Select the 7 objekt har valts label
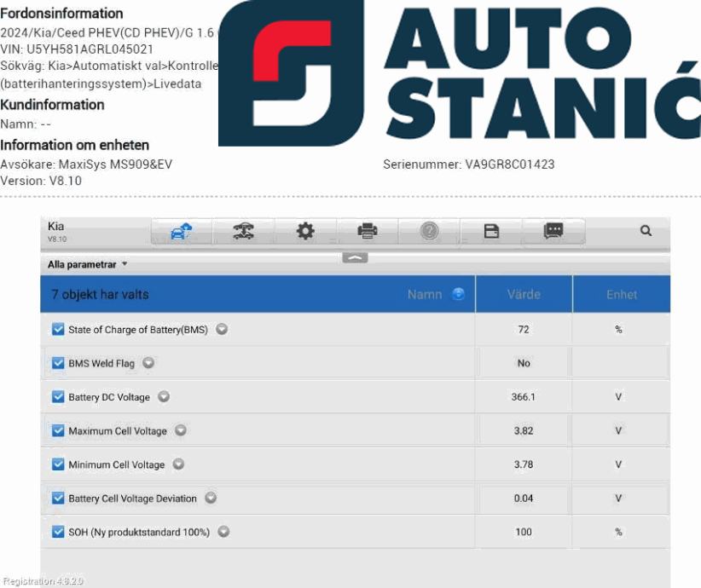Image resolution: width=701 pixels, height=588 pixels. pos(100,295)
